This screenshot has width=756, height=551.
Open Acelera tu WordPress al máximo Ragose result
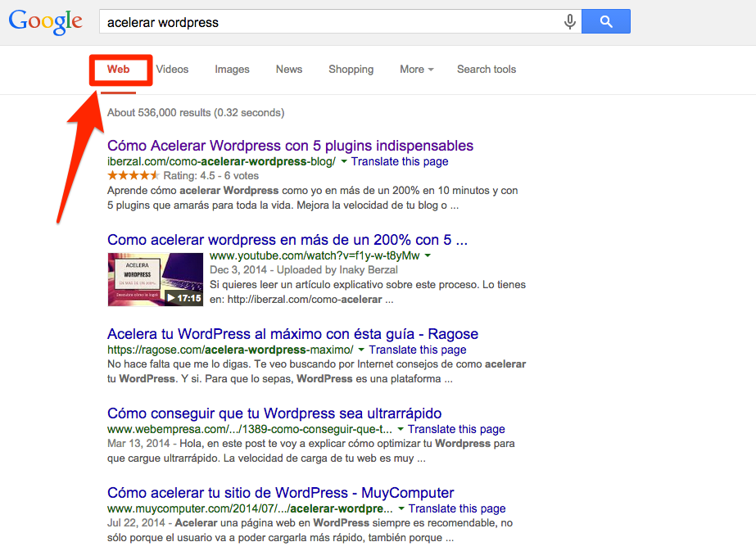pos(292,333)
